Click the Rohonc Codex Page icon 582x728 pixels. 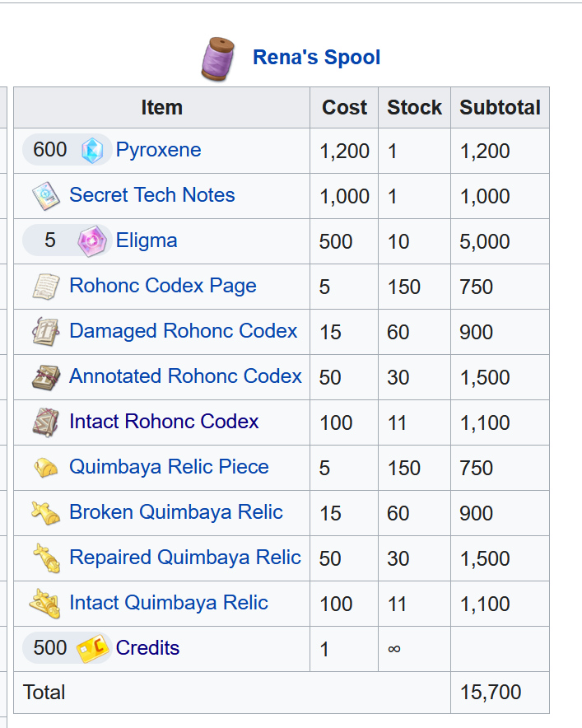[46, 287]
